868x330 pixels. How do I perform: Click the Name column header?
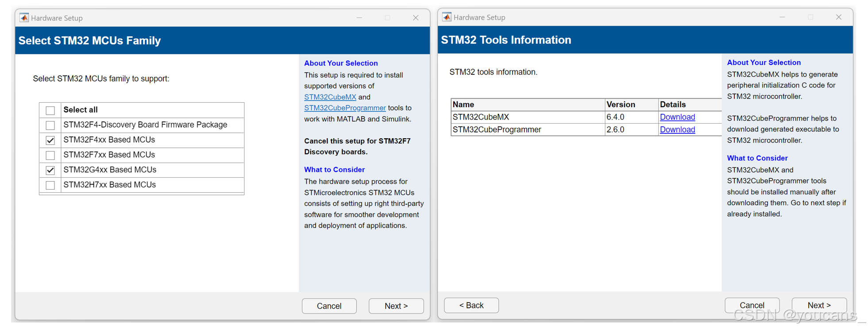[528, 105]
